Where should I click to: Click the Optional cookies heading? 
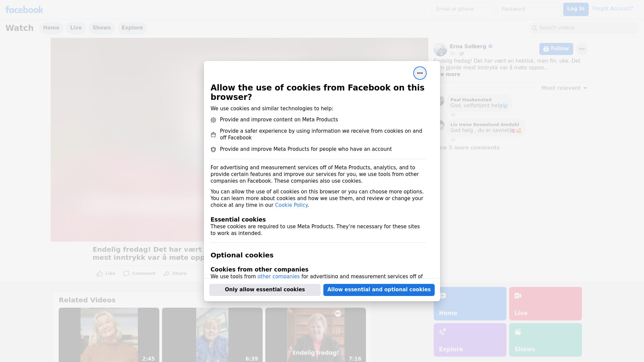(x=242, y=255)
